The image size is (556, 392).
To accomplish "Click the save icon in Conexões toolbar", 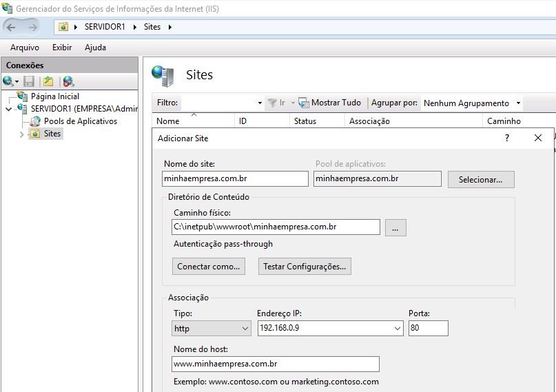I will tap(29, 81).
